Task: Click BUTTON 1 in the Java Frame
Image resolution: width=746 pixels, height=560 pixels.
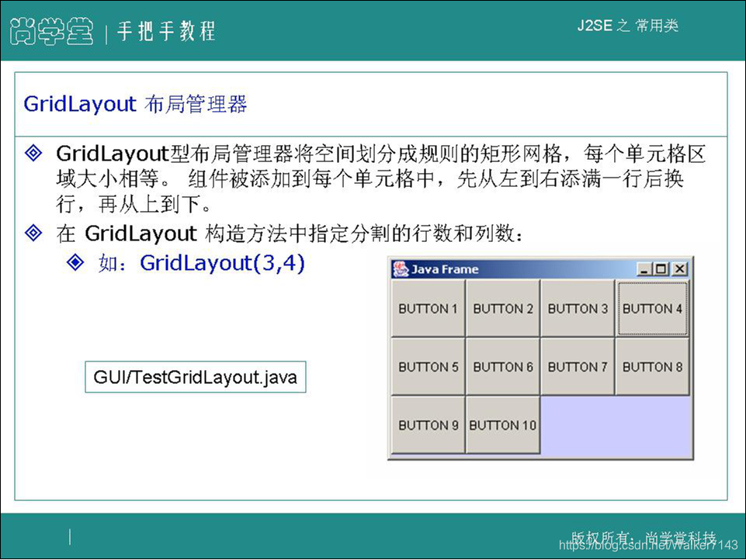Action: tap(429, 309)
